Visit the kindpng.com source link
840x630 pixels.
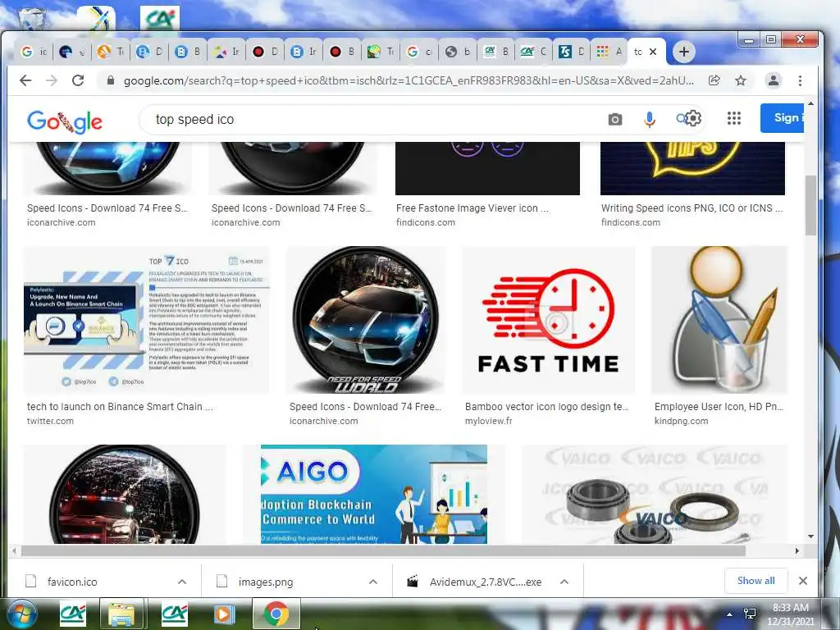pyautogui.click(x=681, y=421)
